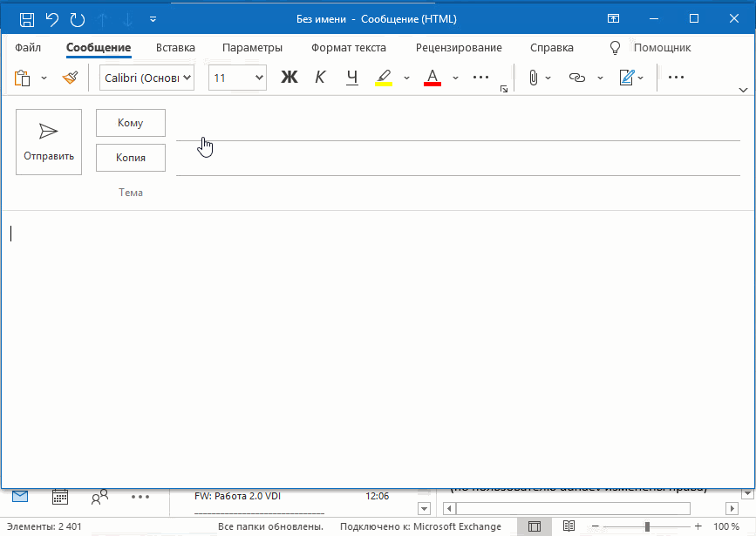The image size is (756, 536).
Task: Click the zoom in plus button
Action: tap(698, 526)
